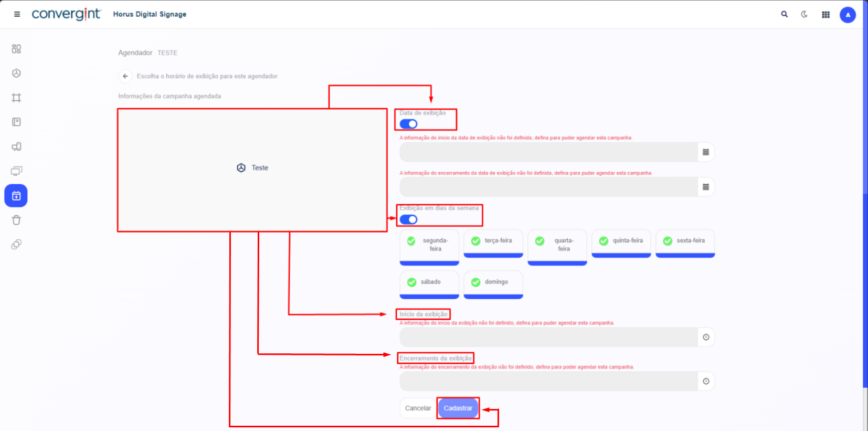Click the Cadastrar button
This screenshot has height=431, width=868.
pyautogui.click(x=458, y=408)
